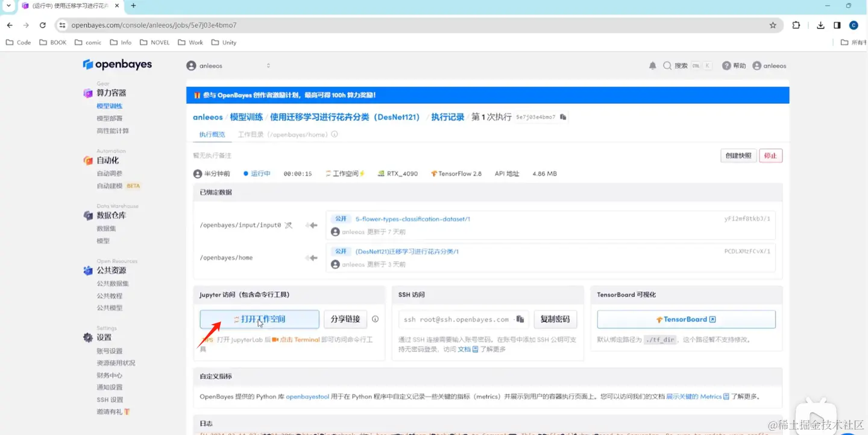868x435 pixels.
Task: Open the Code bookmarks folder
Action: click(x=18, y=42)
